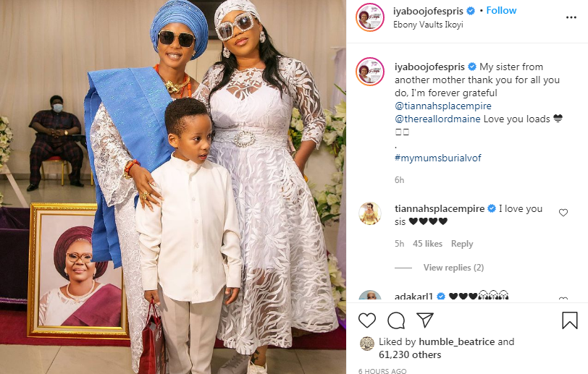
Task: View the 61,230 others who liked
Action: 410,355
